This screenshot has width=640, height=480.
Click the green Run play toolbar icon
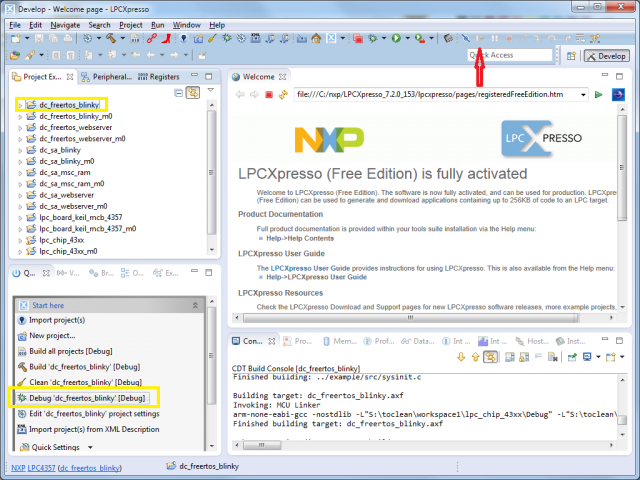pyautogui.click(x=396, y=38)
